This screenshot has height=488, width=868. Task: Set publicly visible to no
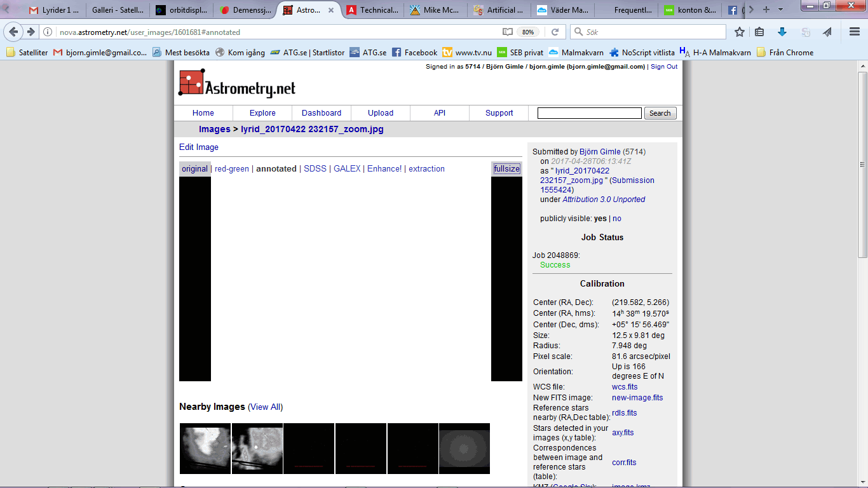(x=616, y=219)
